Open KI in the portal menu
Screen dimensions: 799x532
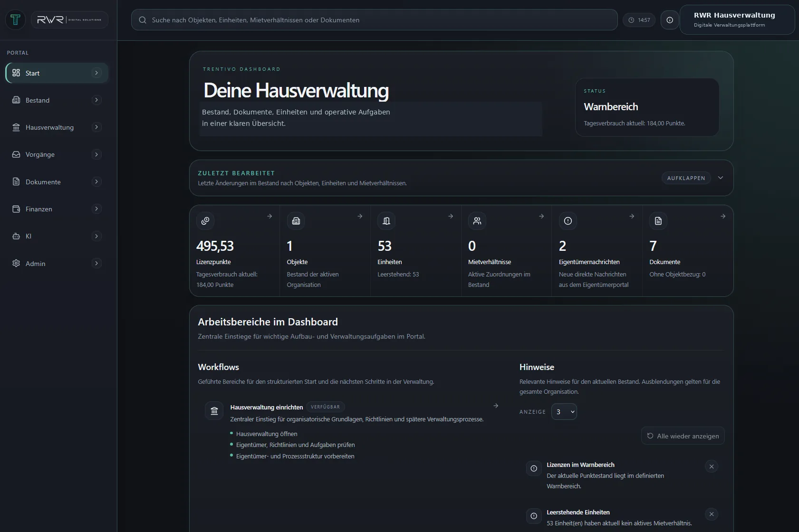point(57,236)
